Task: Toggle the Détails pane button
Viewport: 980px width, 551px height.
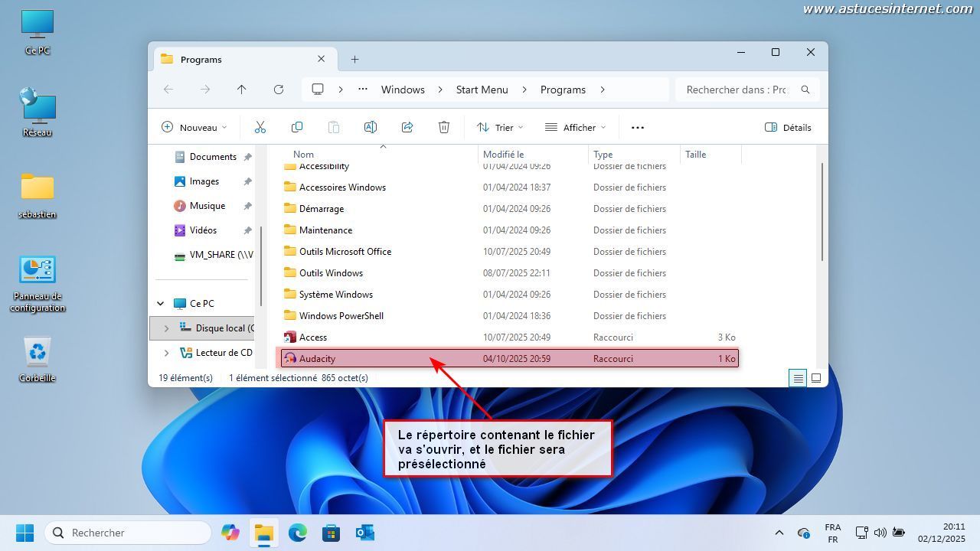Action: [x=788, y=127]
